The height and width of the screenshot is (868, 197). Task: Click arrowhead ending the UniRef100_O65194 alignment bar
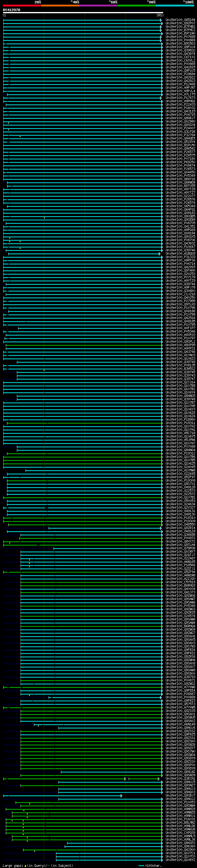click(161, 20)
